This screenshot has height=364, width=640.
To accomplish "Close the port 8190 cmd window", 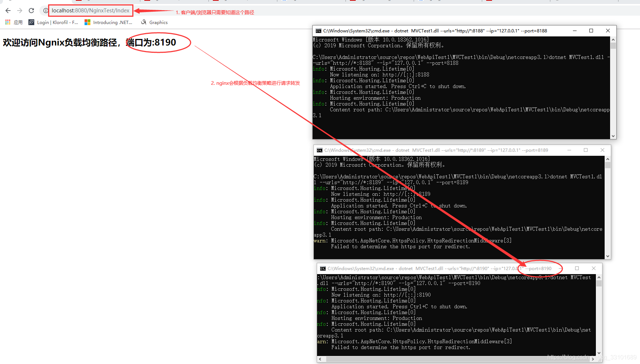I will pyautogui.click(x=594, y=268).
